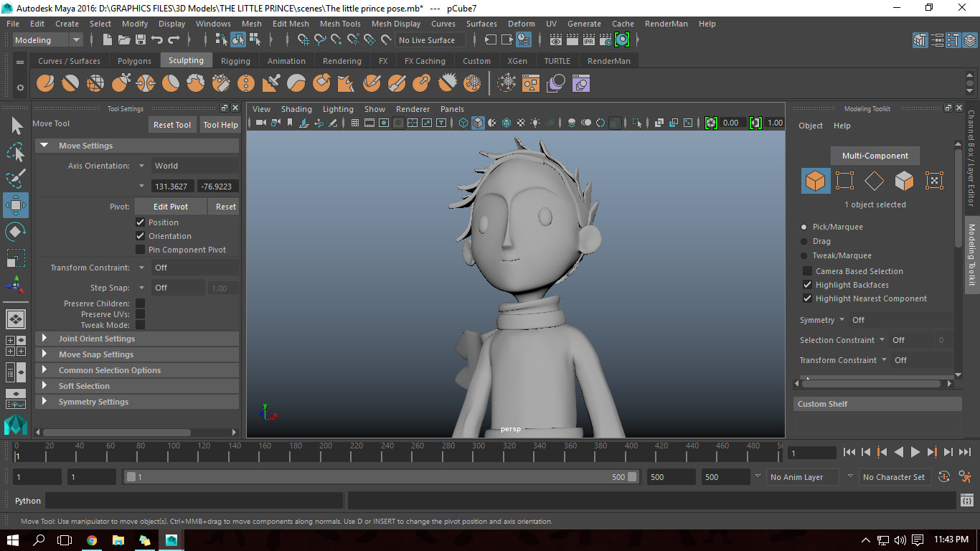Viewport: 980px width, 551px height.
Task: Open Script Editor icon at command line
Action: (x=966, y=501)
